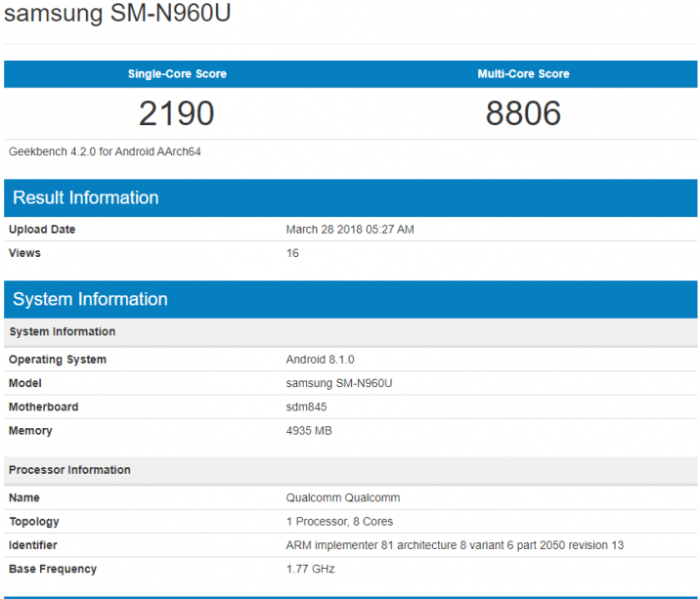Select the Topology label

[x=34, y=522]
